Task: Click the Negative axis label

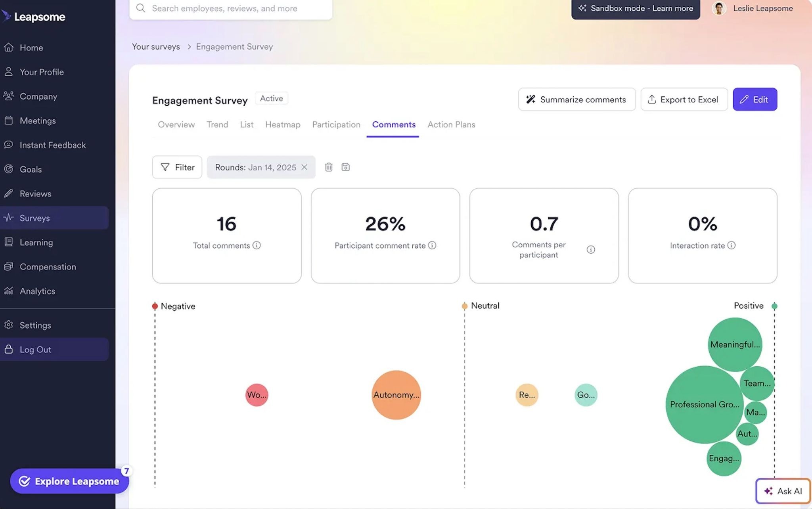Action: click(178, 306)
